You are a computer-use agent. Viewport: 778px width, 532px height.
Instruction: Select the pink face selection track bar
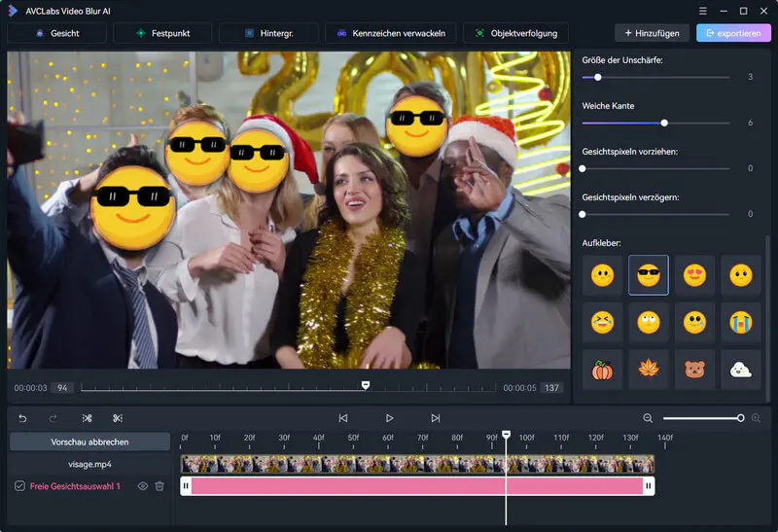click(x=418, y=486)
